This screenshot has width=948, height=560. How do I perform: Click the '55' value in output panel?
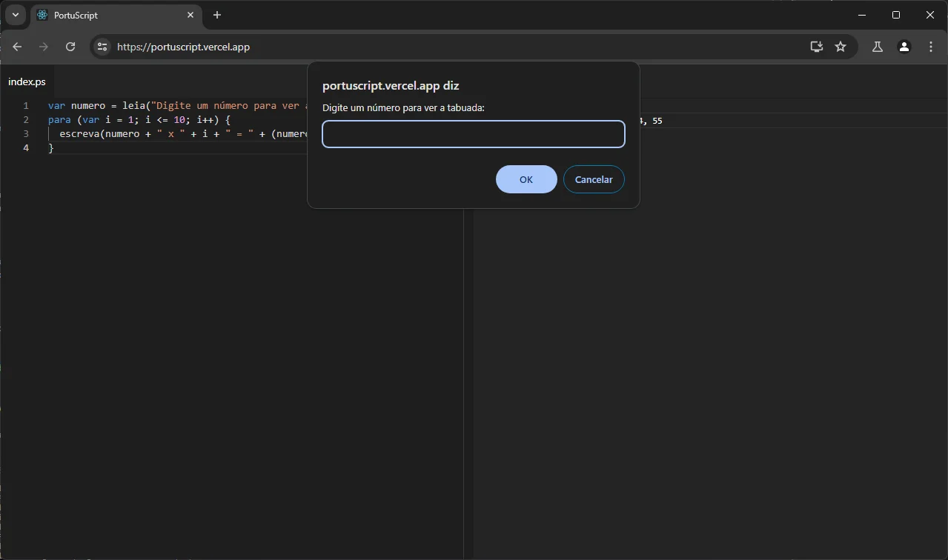pos(657,121)
